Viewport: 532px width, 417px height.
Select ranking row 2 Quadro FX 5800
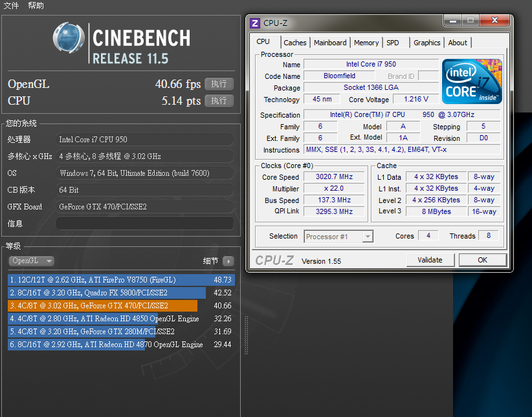click(121, 293)
